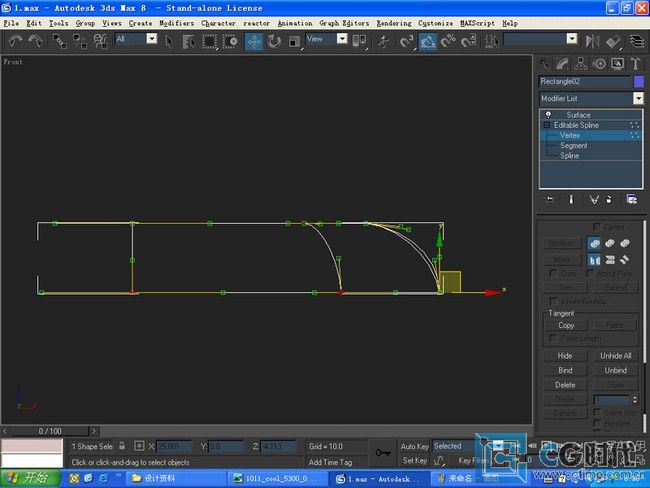The height and width of the screenshot is (488, 650).
Task: Toggle Surface modifier lightbulb visibility
Action: [548, 115]
